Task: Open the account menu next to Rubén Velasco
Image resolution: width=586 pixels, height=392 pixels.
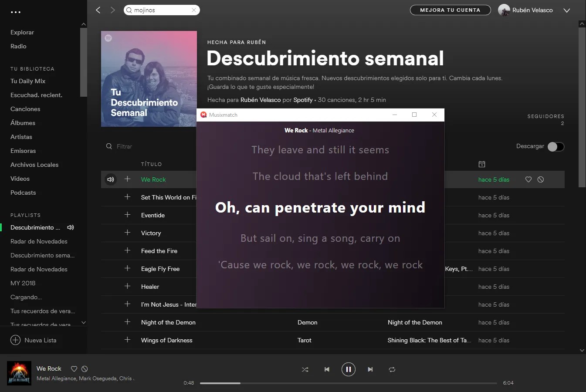Action: pyautogui.click(x=567, y=10)
